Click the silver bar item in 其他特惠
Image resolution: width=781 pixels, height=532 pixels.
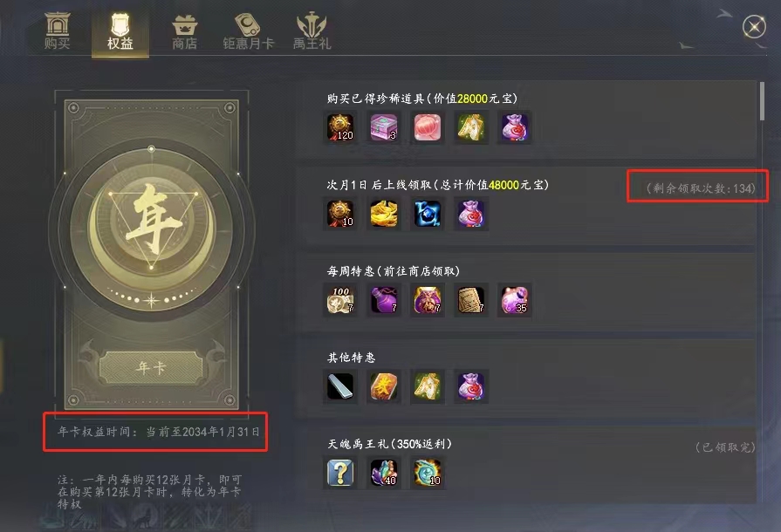340,386
